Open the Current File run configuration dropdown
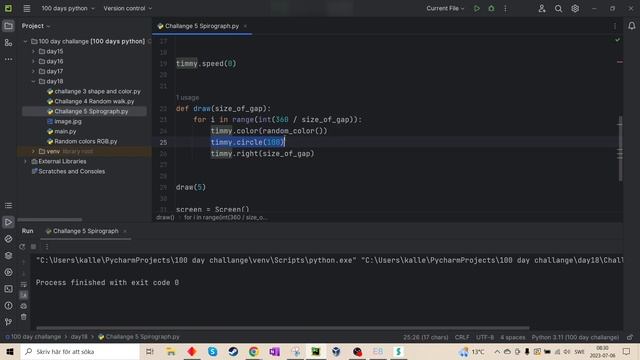The image size is (640, 360). click(x=445, y=8)
